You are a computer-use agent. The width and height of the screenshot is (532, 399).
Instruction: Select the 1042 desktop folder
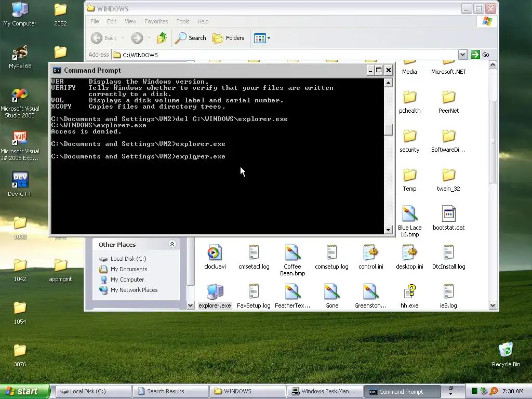pos(20,270)
